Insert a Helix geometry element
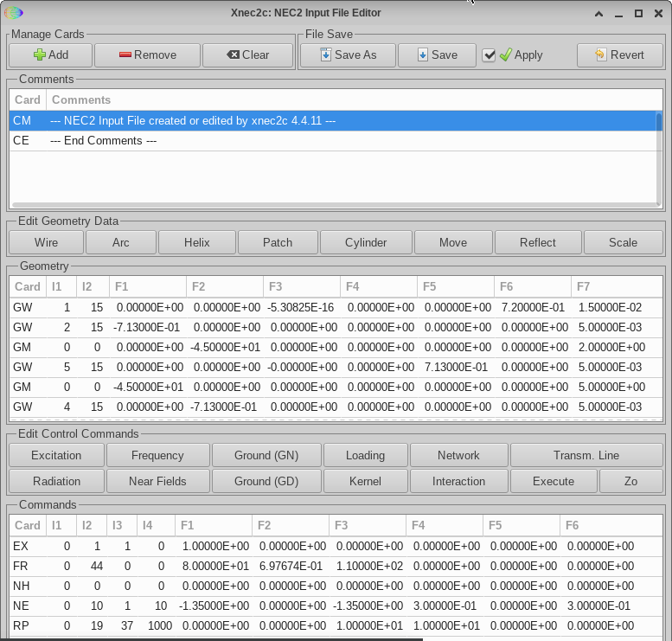 tap(196, 242)
